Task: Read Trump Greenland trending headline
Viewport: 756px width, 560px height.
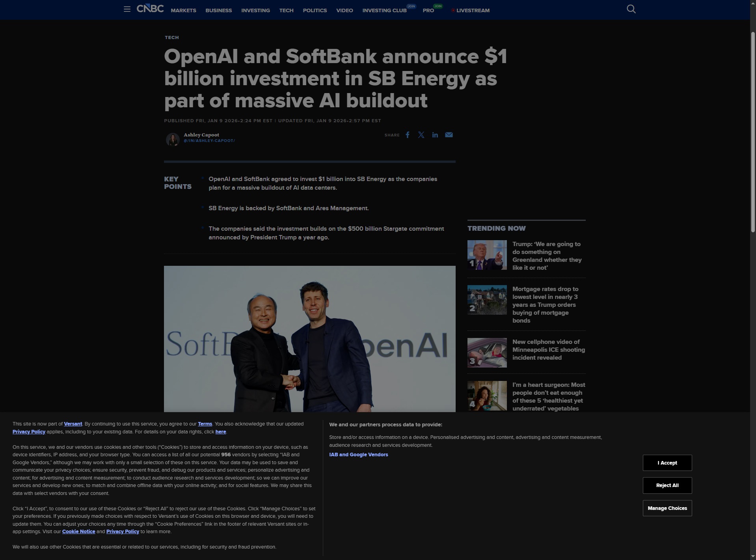Action: pyautogui.click(x=547, y=256)
